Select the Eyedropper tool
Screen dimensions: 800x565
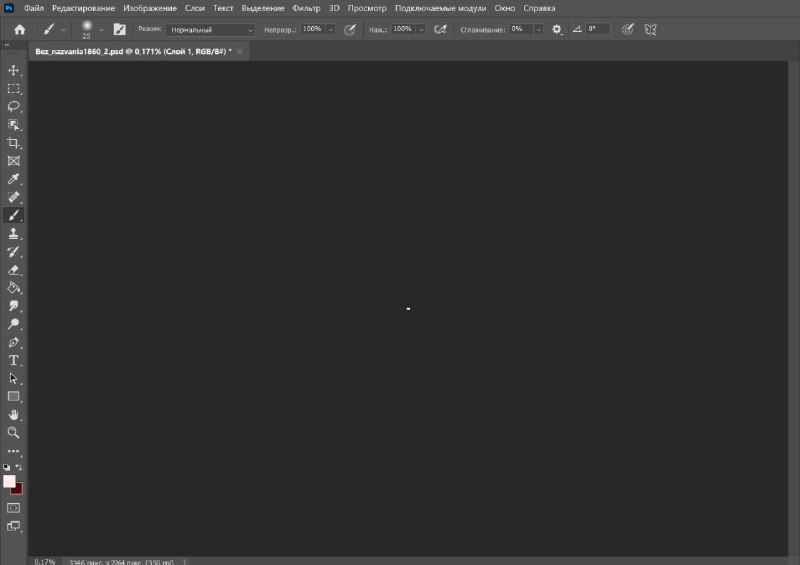(14, 179)
